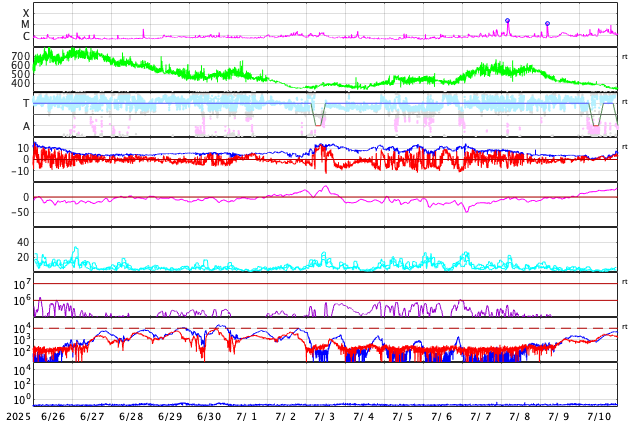Select the M flare class axis label

pos(25,25)
